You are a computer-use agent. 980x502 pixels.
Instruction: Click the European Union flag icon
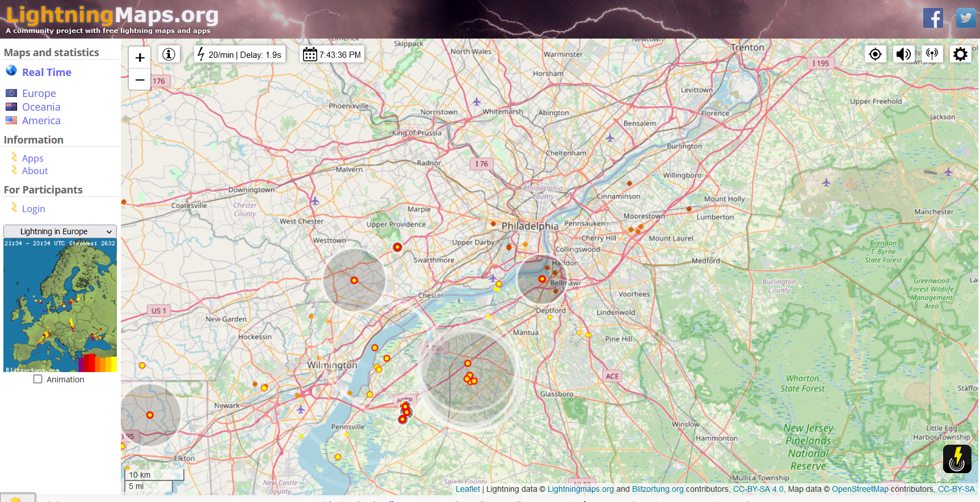[x=11, y=92]
